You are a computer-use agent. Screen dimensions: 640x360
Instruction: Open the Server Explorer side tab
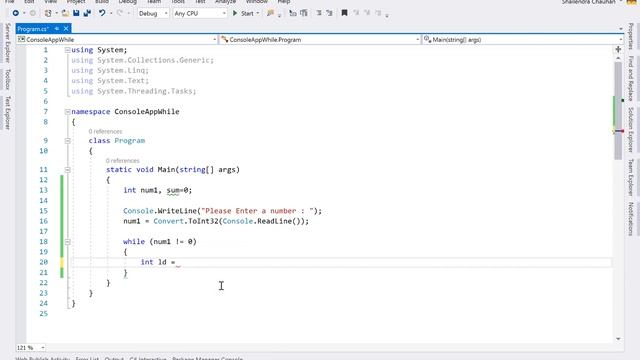click(x=7, y=42)
